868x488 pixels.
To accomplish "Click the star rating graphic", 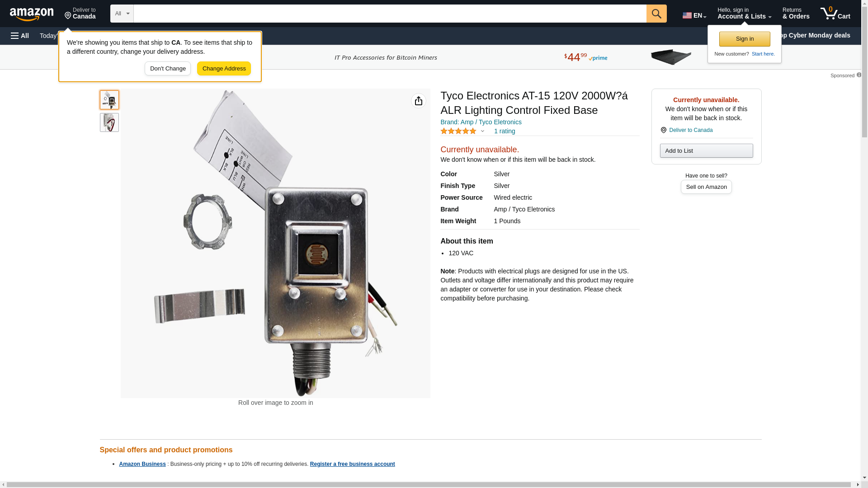I will click(458, 131).
